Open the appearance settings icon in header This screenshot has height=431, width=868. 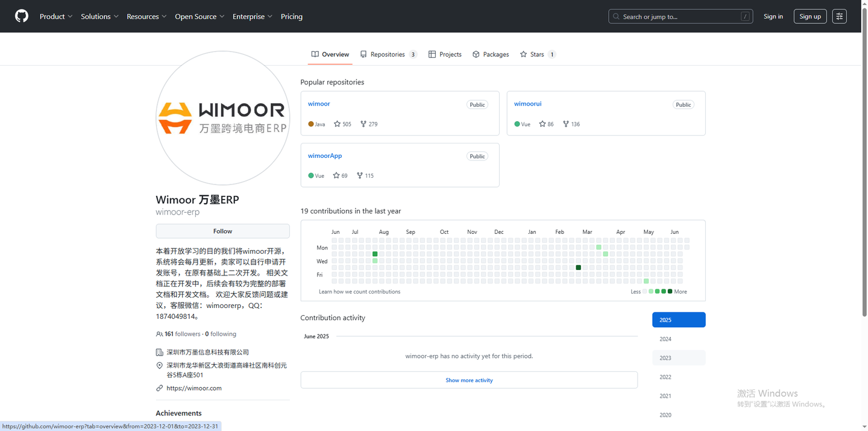coord(839,16)
